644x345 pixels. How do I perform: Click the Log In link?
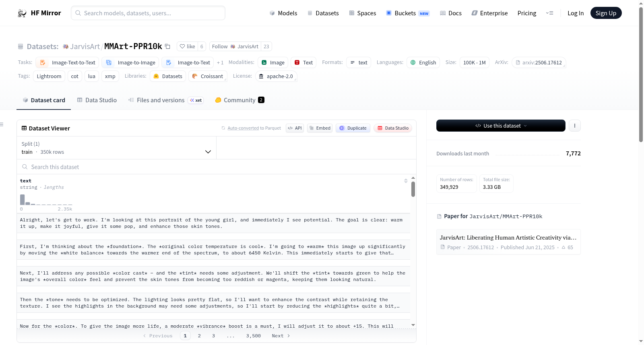tap(576, 13)
